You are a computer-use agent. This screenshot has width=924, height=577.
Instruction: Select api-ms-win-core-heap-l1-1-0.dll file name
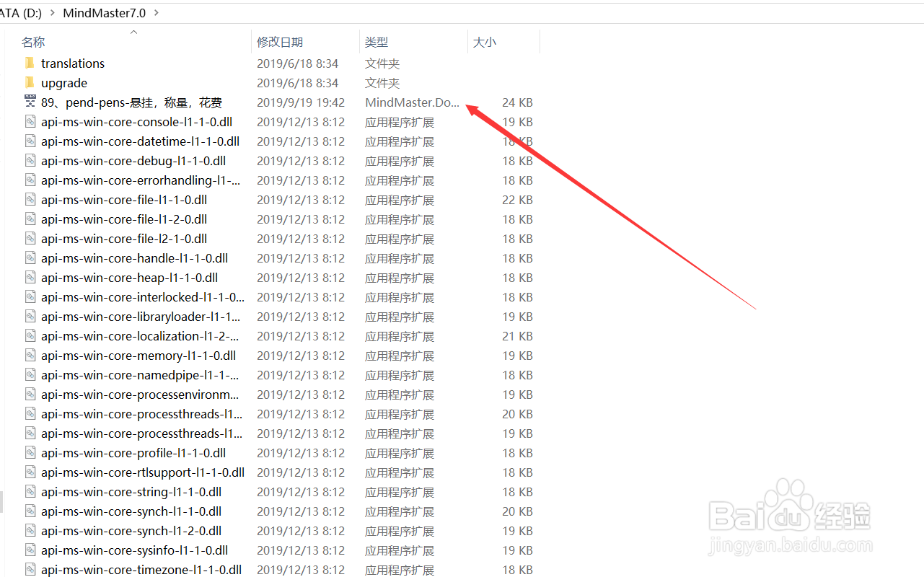130,278
